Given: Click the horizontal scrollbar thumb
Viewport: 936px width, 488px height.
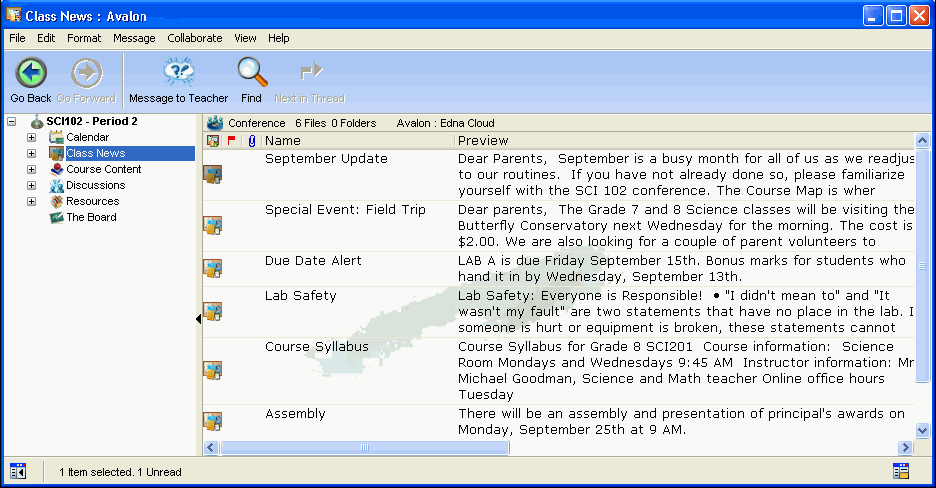Looking at the screenshot, I should pyautogui.click(x=364, y=448).
